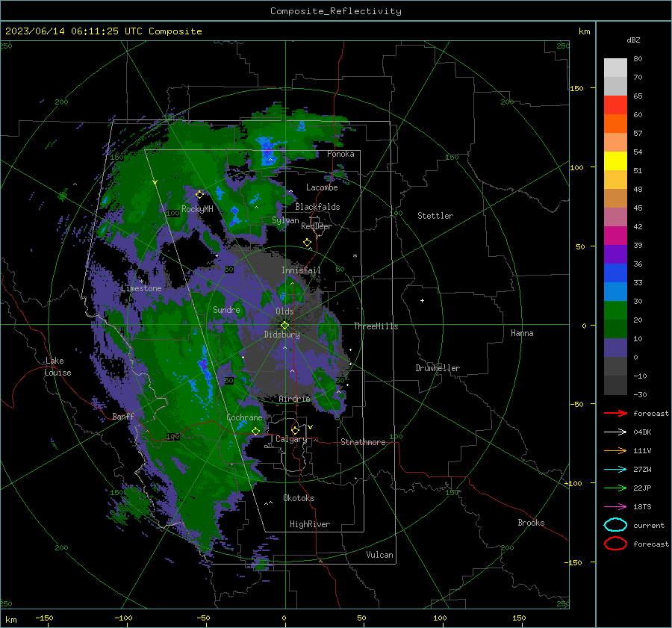Click the blue storm cell southwest of Ponoka
Viewport: 672px width, 628px height.
(x=267, y=151)
